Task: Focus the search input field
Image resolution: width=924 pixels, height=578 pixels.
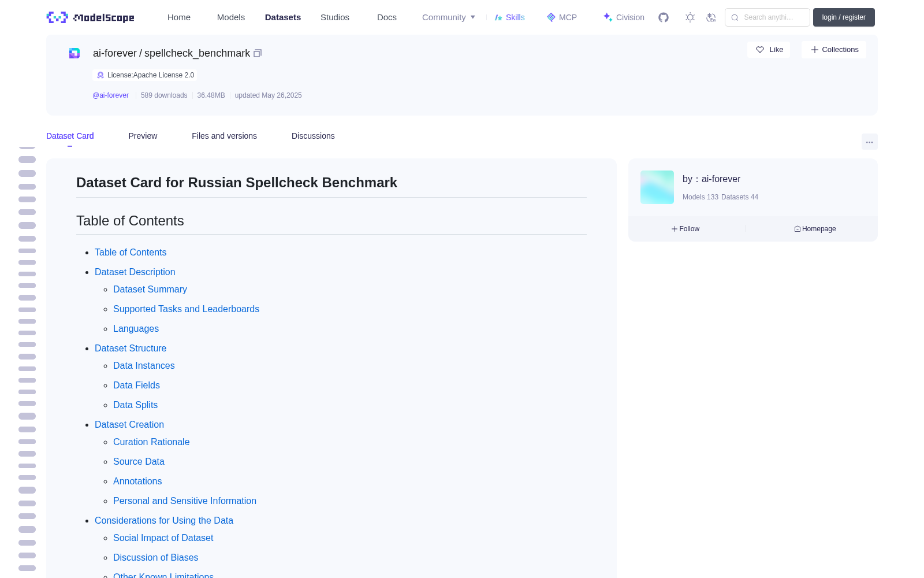Action: (767, 17)
